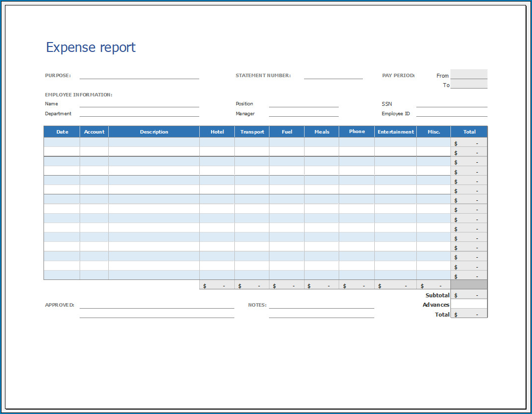Select the Advances amount cell
This screenshot has height=414, width=532.
tap(469, 305)
